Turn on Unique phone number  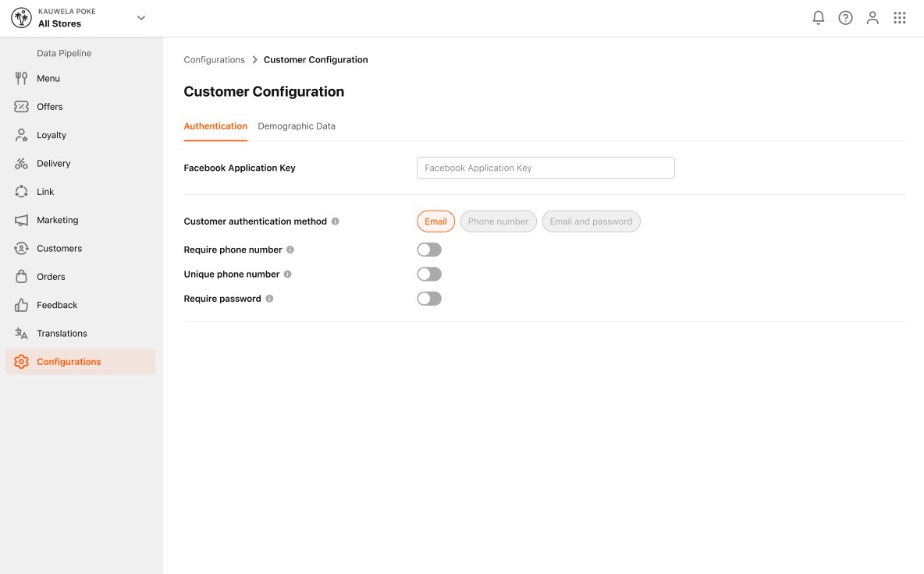tap(428, 274)
